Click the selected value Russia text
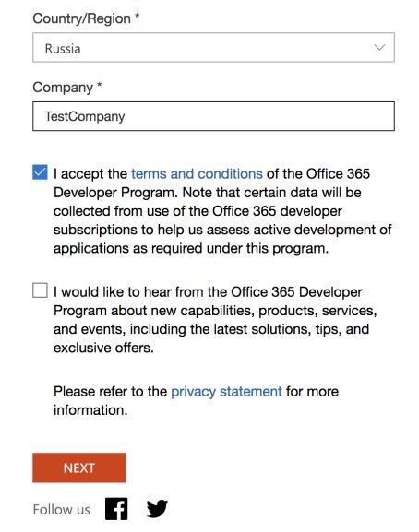The height and width of the screenshot is (532, 419). coord(63,49)
